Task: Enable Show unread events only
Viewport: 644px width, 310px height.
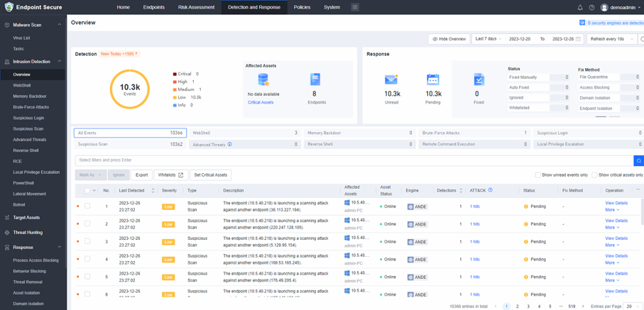Action: tap(537, 175)
